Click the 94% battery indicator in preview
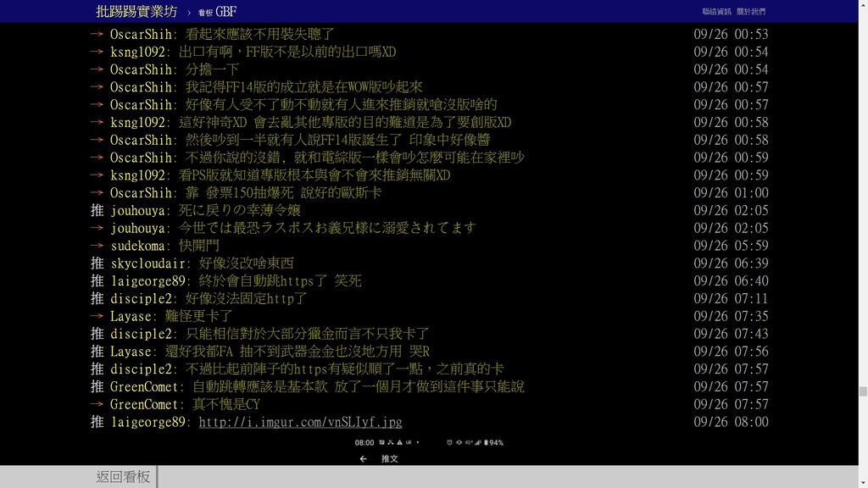The width and height of the screenshot is (868, 488). point(494,442)
